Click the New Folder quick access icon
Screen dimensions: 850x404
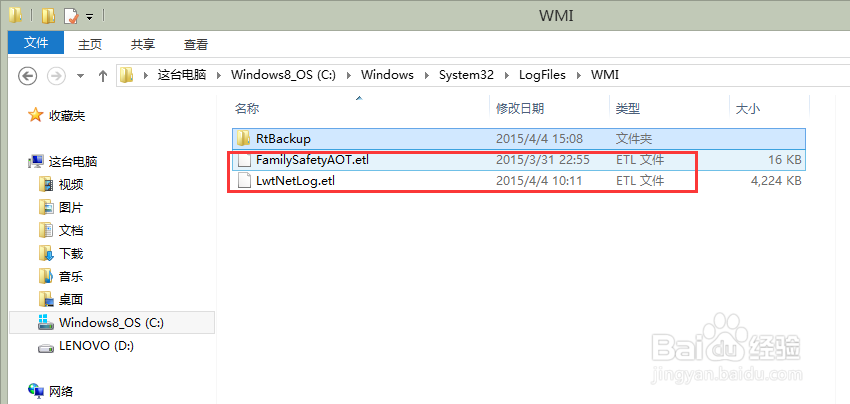(49, 16)
